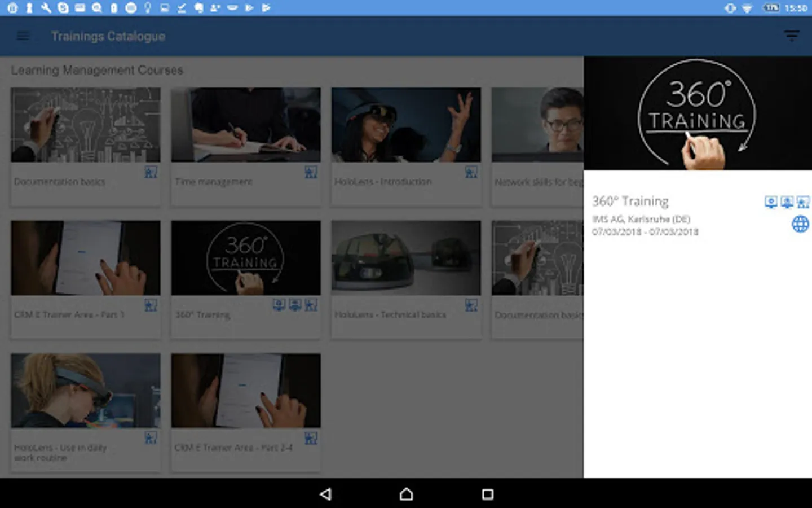Tap the presenter classroom icon on grid's 360° Training card

click(x=311, y=305)
